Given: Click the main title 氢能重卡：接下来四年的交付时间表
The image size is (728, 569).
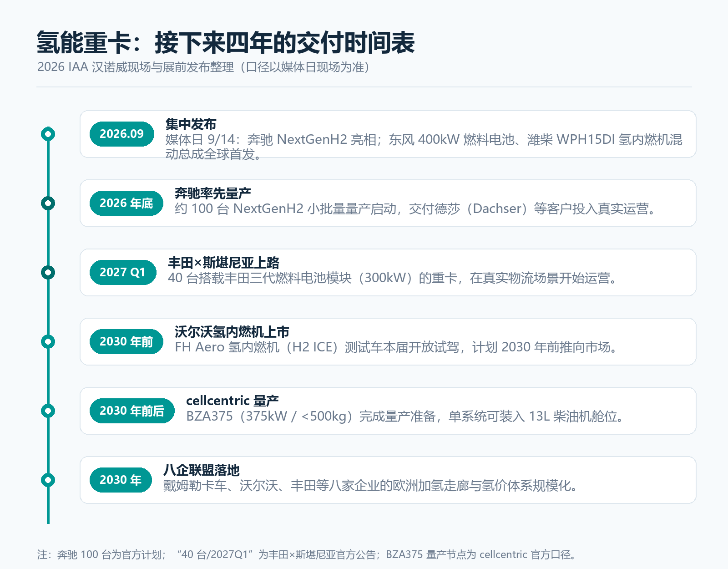Looking at the screenshot, I should (226, 43).
